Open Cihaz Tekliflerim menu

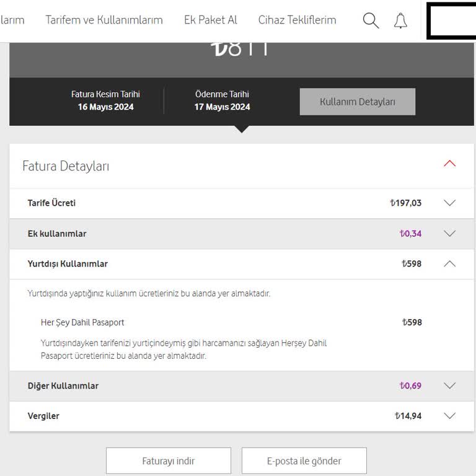(x=297, y=20)
